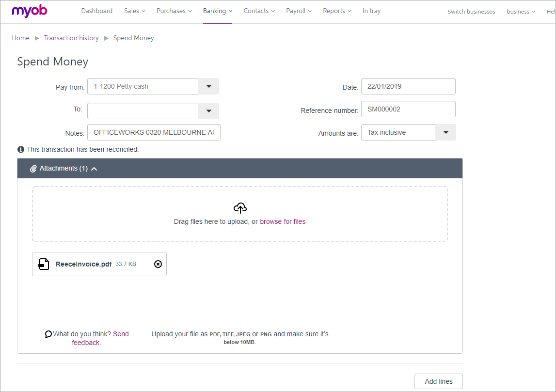Click the MYOB logo

(30, 11)
